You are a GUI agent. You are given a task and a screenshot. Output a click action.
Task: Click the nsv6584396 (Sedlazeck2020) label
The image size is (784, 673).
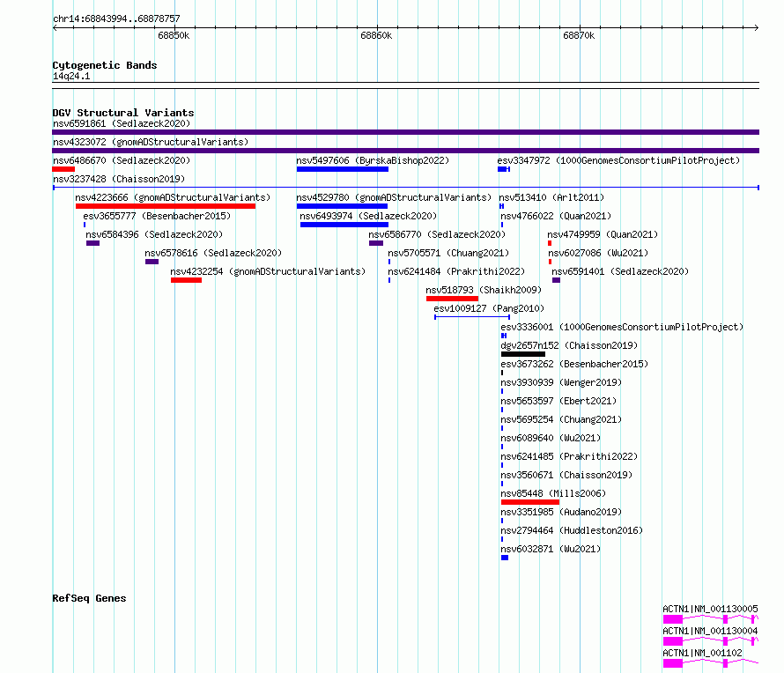pos(154,234)
